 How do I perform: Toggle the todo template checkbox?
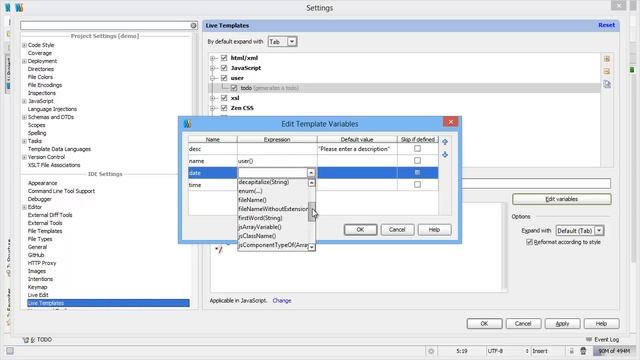pyautogui.click(x=234, y=88)
